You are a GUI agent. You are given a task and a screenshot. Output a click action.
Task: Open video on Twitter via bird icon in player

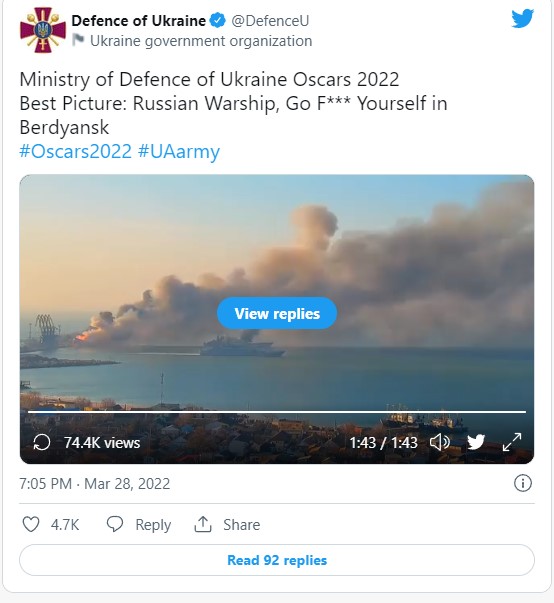(476, 442)
